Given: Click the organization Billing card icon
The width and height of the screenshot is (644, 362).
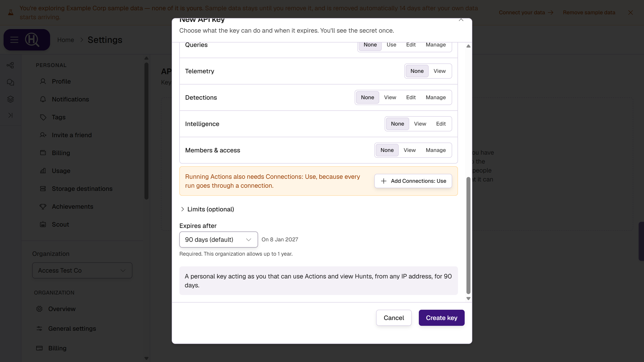Looking at the screenshot, I should pos(39,348).
